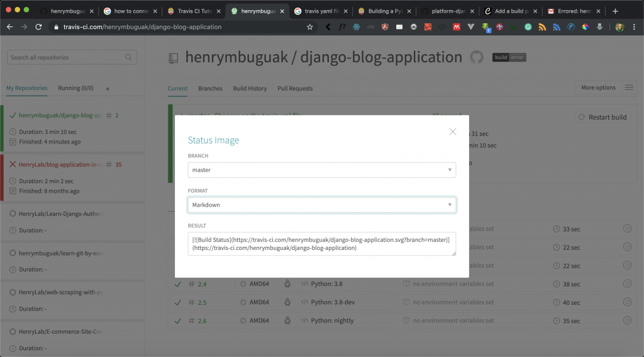Restart the 35 sec job
Viewport: 644px width, 357px height.
pos(627,320)
